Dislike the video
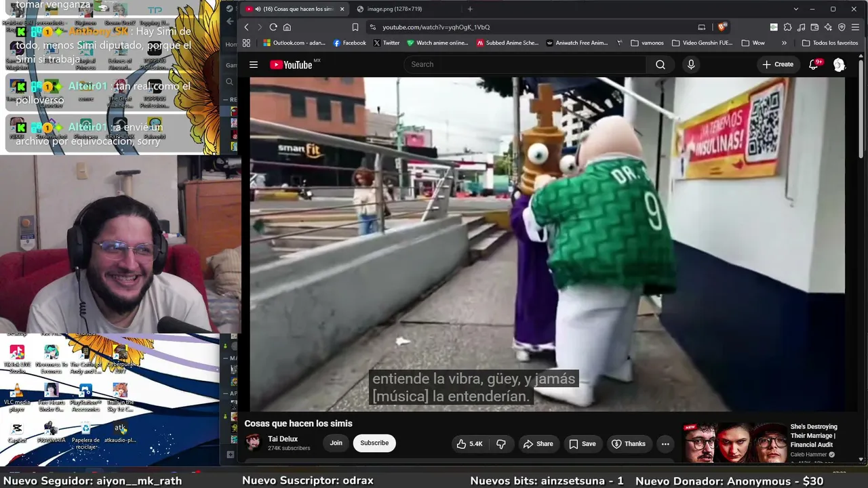Viewport: 868px width, 488px height. click(501, 444)
